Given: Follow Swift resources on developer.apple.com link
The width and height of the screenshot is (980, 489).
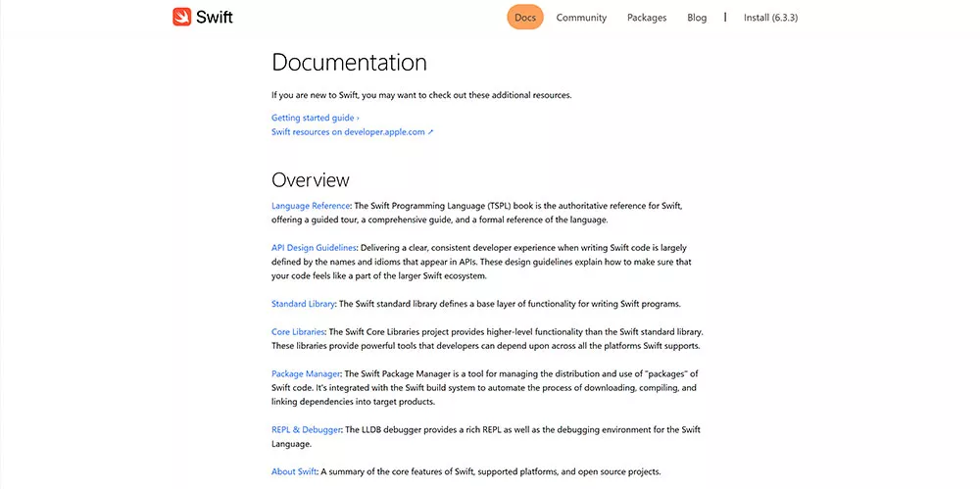Looking at the screenshot, I should point(353,132).
